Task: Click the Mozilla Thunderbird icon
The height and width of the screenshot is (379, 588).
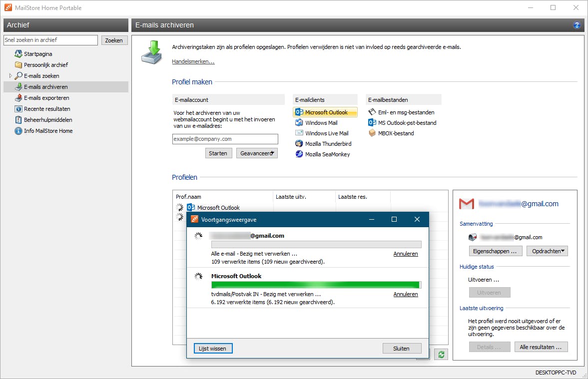Action: click(x=299, y=144)
